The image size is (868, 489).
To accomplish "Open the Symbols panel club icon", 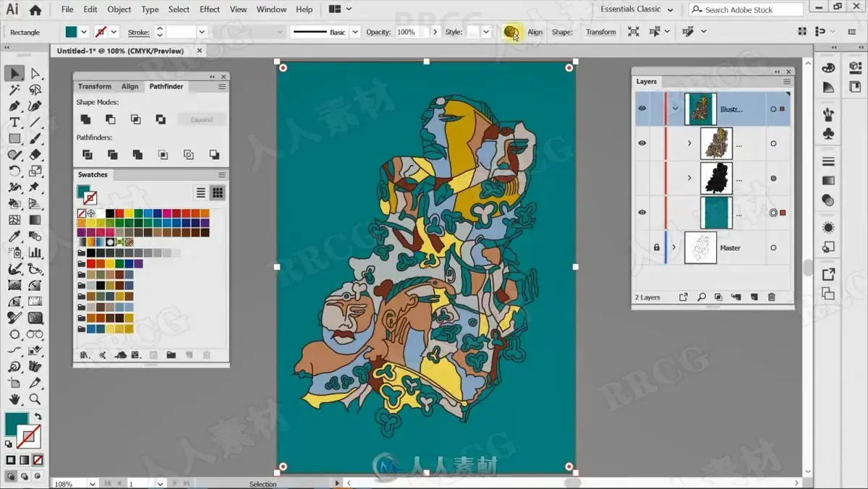I will pos(829,133).
